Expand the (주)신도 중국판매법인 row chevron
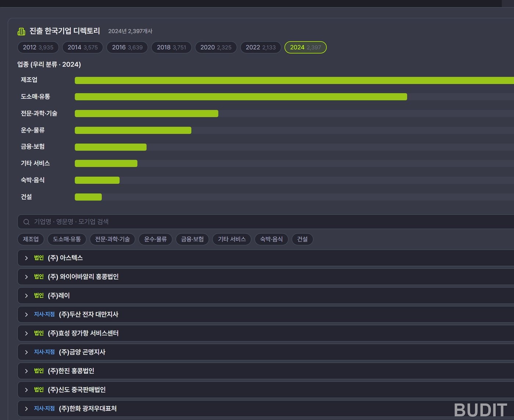The image size is (514, 420). 26,390
